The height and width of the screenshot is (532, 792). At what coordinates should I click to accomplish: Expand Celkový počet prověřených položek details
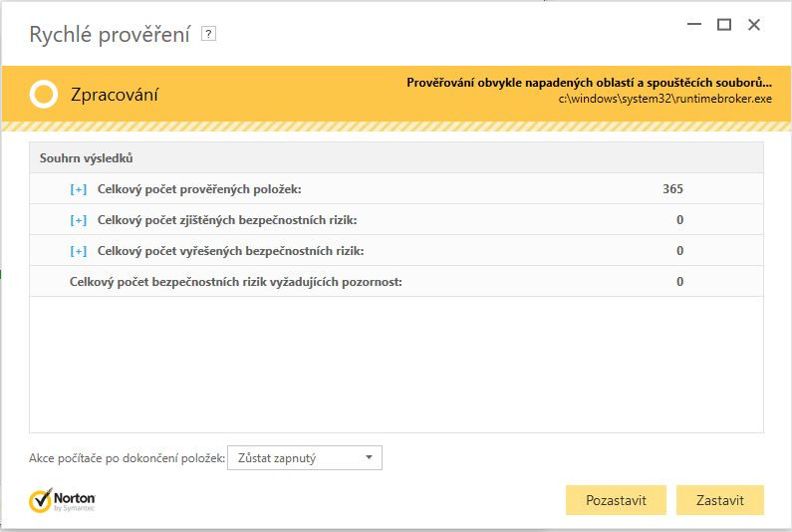[x=79, y=189]
